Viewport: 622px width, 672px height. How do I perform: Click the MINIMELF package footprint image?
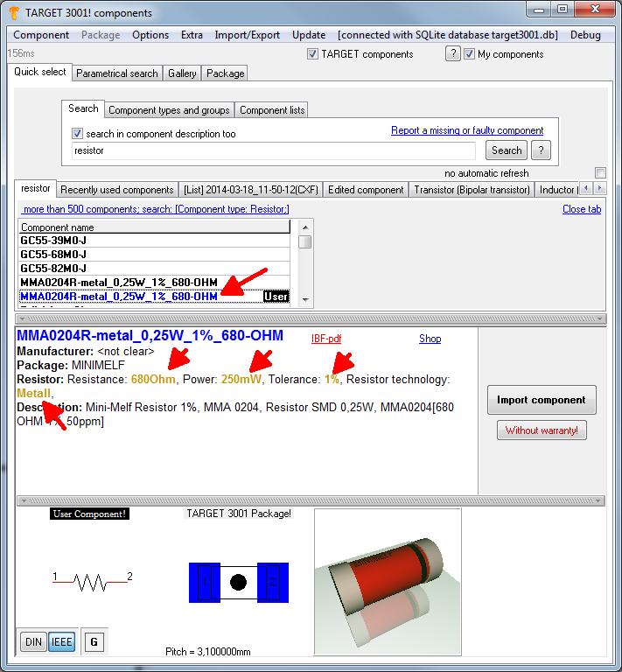(x=238, y=582)
